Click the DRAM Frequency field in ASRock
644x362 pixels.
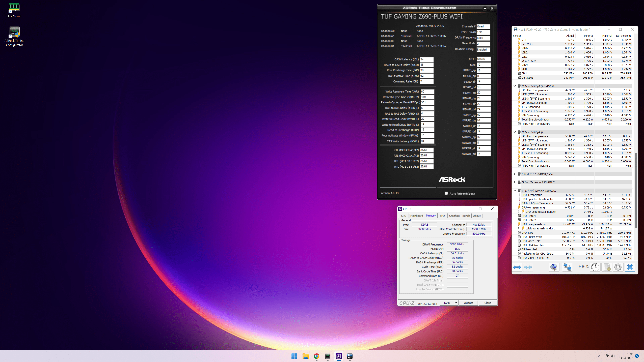483,38
